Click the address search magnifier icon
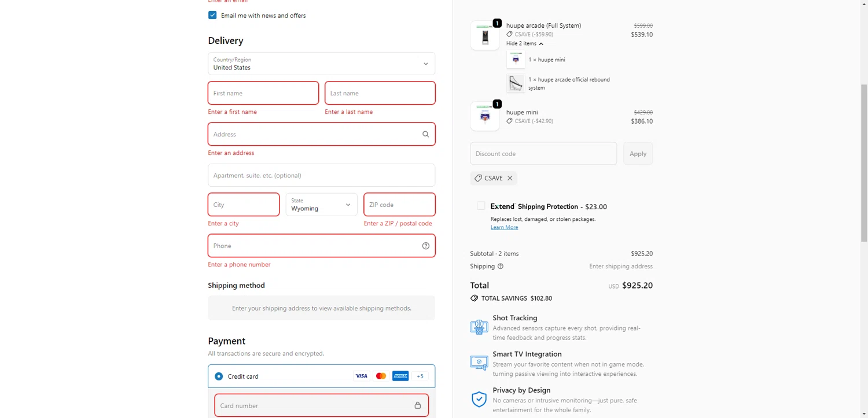 425,134
